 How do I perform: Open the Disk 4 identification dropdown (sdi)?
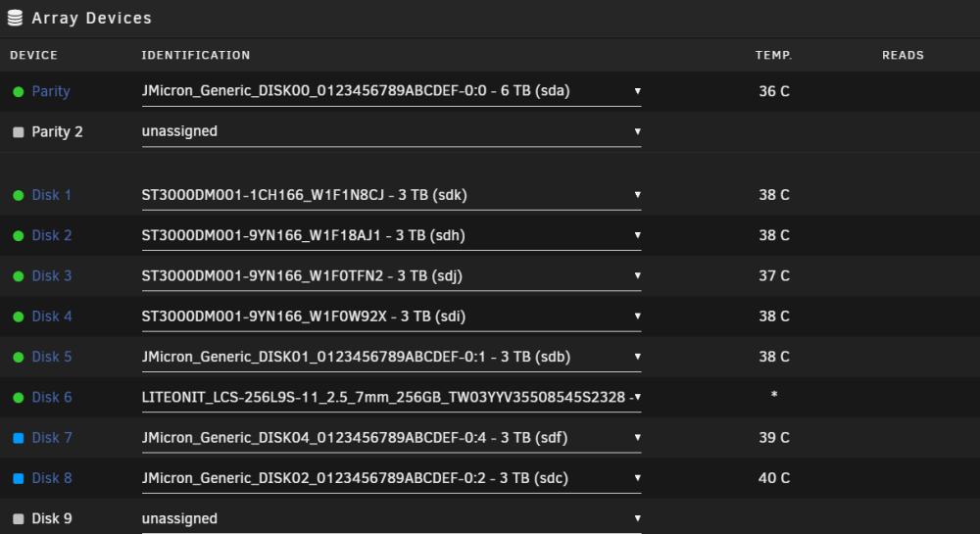click(391, 316)
